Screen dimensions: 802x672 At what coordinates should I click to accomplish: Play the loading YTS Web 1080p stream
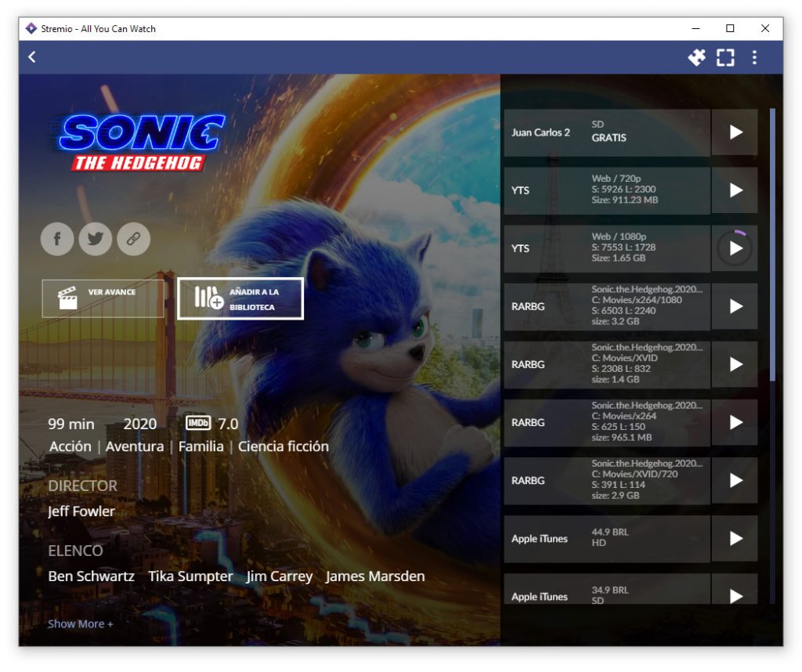(735, 248)
